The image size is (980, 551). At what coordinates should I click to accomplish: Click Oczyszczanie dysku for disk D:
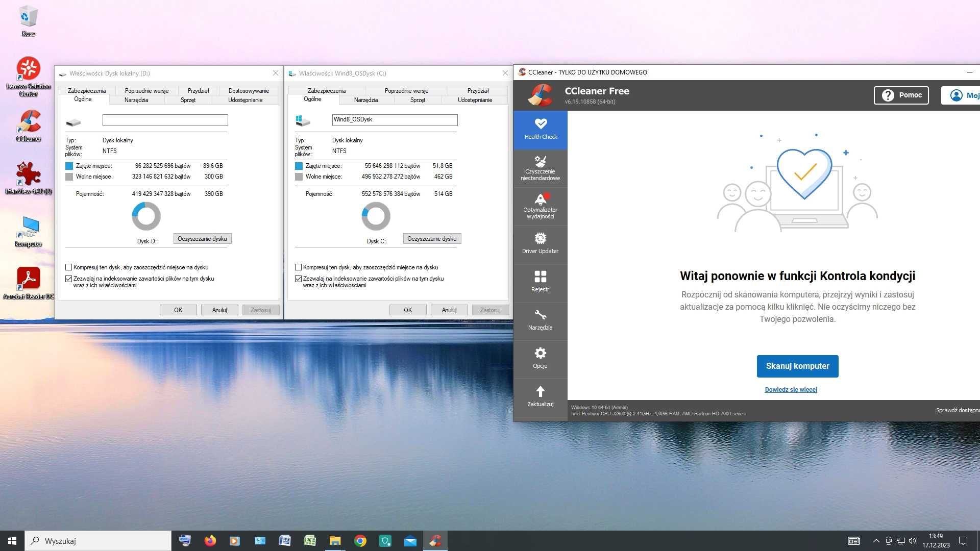coord(202,239)
